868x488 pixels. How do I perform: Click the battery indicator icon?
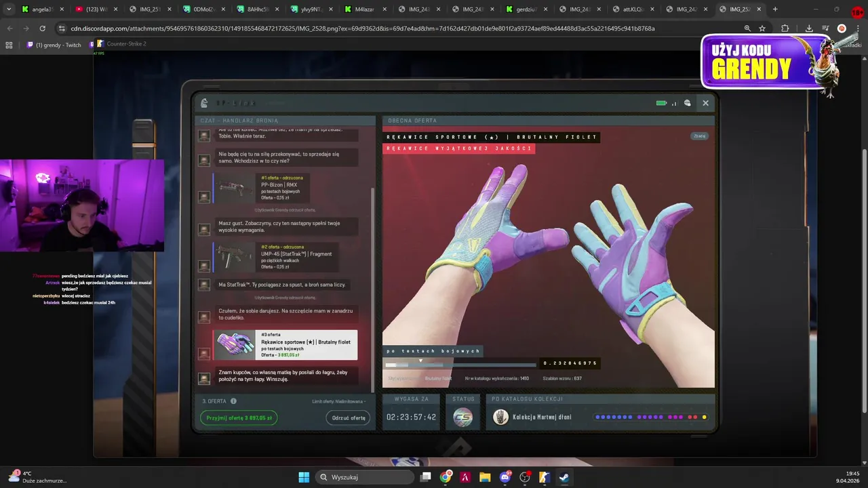[661, 103]
